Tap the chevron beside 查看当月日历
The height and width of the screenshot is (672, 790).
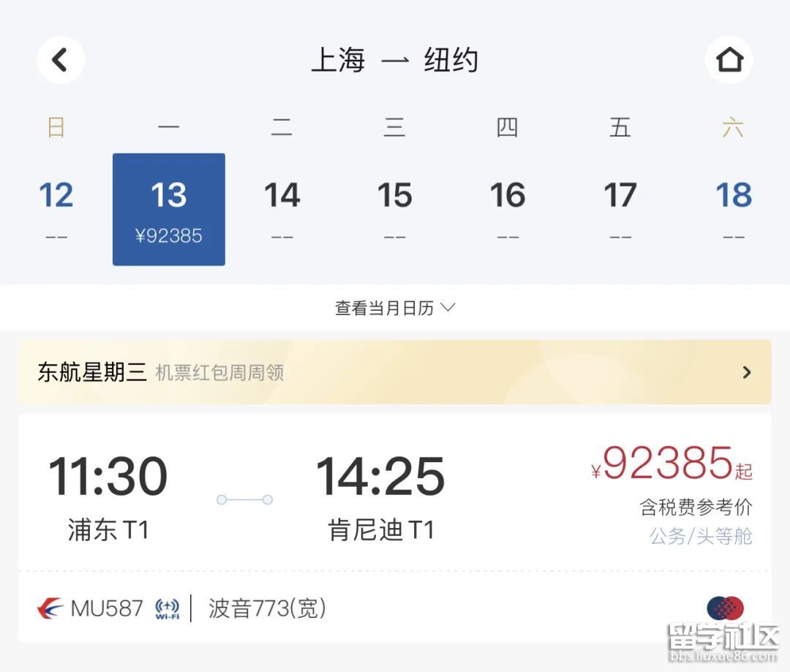(448, 307)
